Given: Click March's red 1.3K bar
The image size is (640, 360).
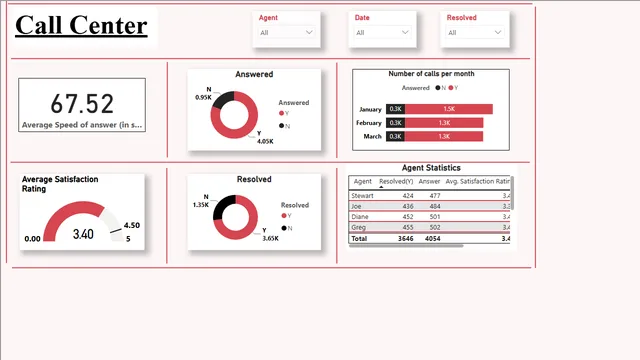Looking at the screenshot, I should click(x=444, y=136).
